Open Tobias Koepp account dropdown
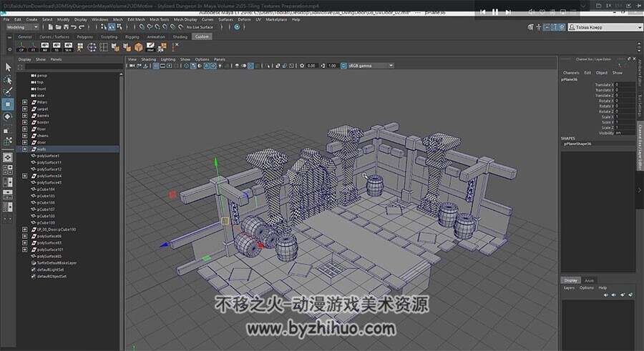Image resolution: width=644 pixels, height=351 pixels. (605, 27)
